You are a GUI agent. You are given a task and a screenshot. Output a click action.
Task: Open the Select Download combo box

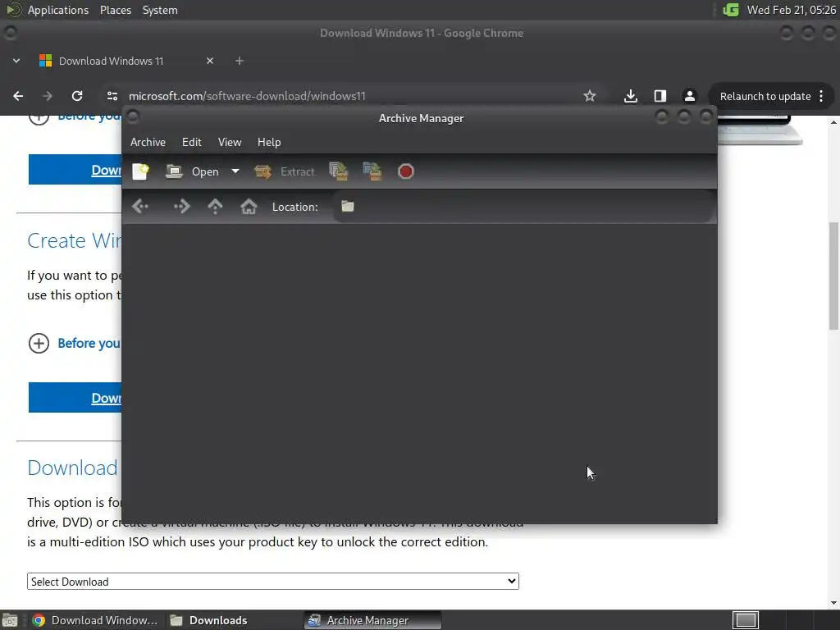pyautogui.click(x=272, y=582)
